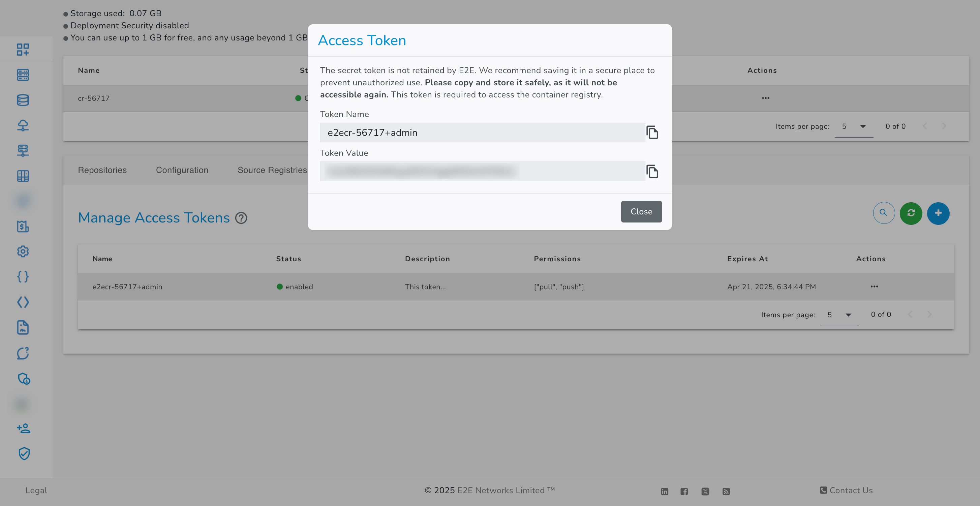Open actions menu for cr-56717 registry

[765, 98]
